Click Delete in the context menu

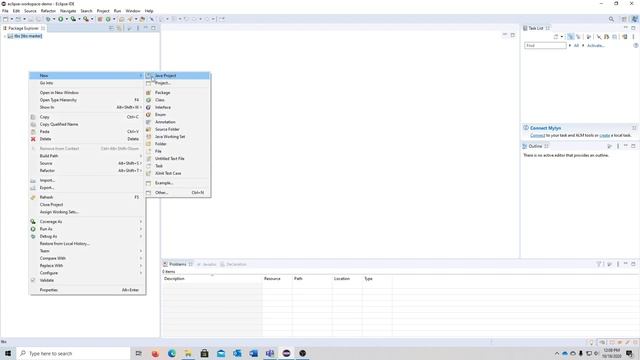87,139
